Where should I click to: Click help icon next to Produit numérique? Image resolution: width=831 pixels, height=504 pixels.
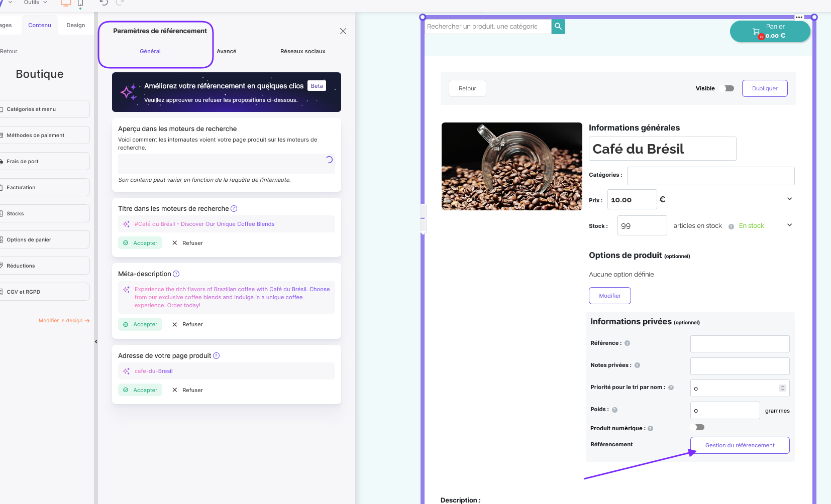[650, 429]
